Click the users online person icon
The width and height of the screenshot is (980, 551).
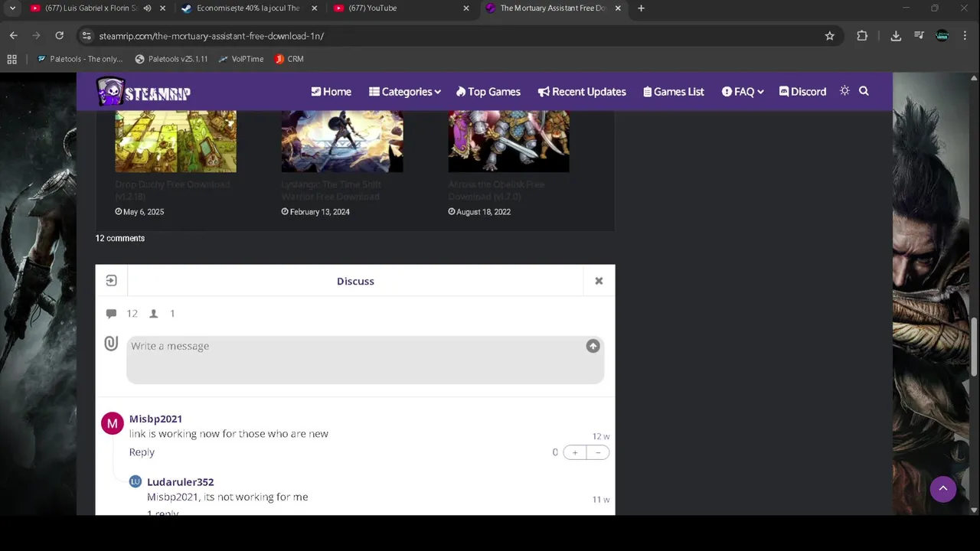(x=154, y=314)
